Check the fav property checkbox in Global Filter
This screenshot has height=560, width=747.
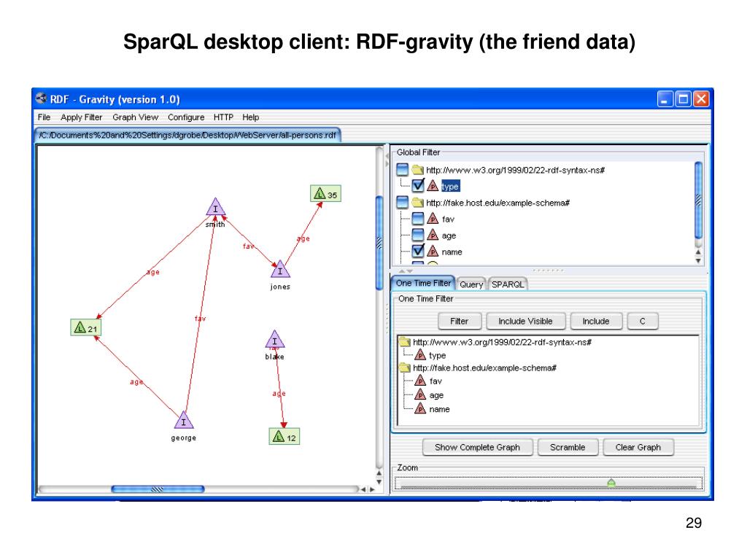click(x=418, y=219)
